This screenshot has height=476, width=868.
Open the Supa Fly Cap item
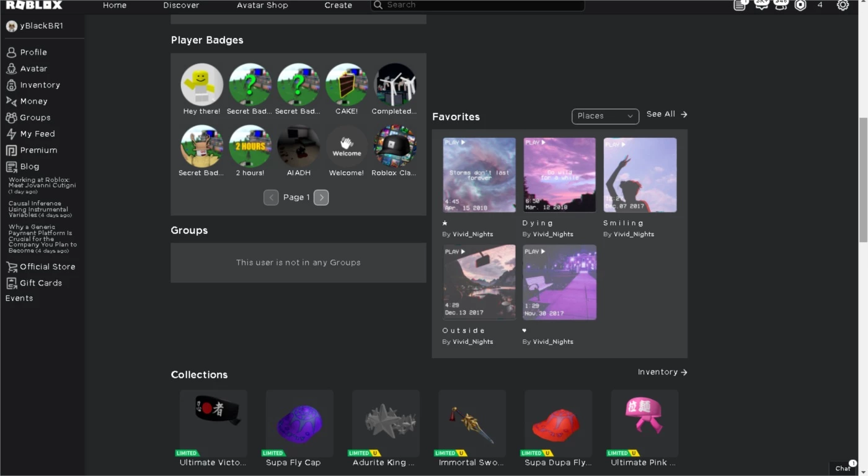click(x=299, y=423)
